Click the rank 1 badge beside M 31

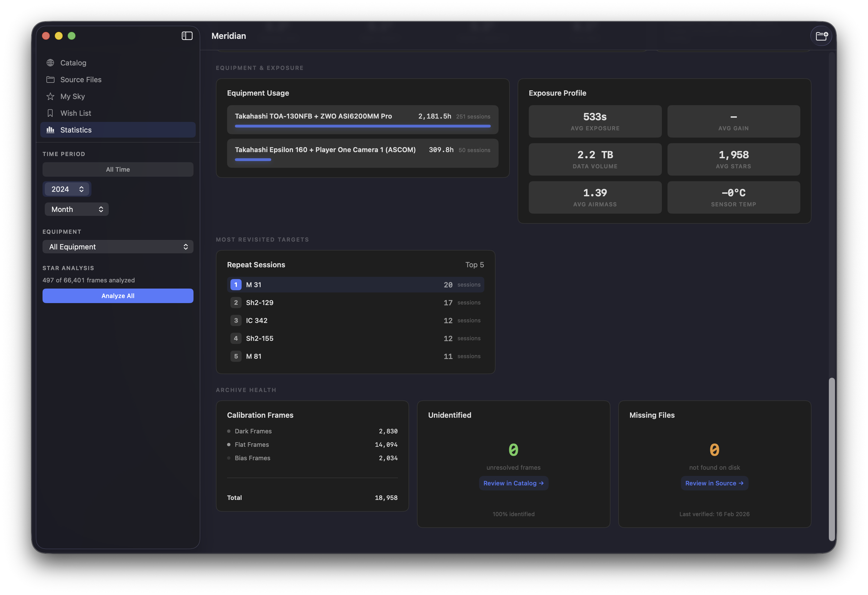236,284
